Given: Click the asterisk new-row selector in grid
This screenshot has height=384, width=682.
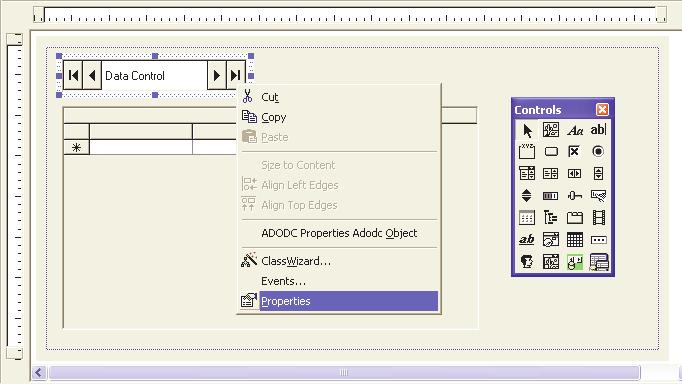Looking at the screenshot, I should (x=77, y=147).
